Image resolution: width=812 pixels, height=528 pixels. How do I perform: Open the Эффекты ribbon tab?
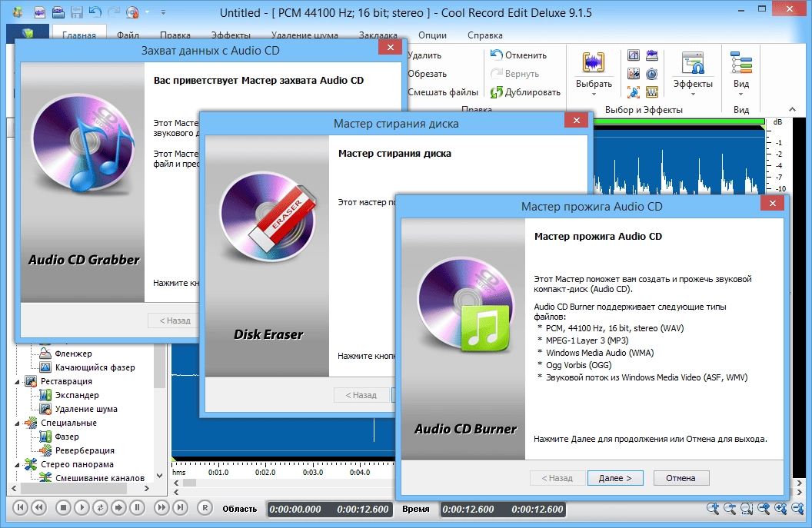pyautogui.click(x=231, y=35)
